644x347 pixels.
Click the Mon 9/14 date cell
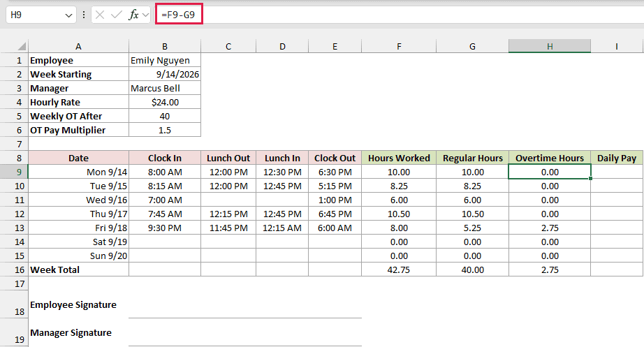78,172
